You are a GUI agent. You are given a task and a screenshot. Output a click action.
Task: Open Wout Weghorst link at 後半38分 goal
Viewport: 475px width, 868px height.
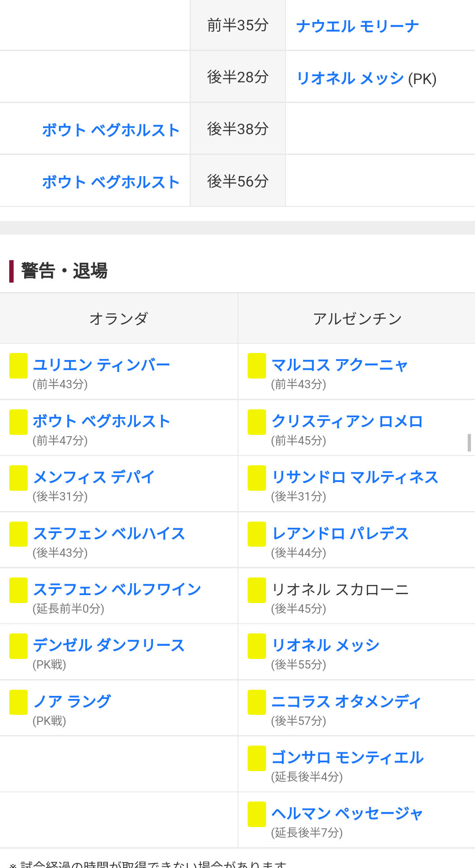coord(111,130)
